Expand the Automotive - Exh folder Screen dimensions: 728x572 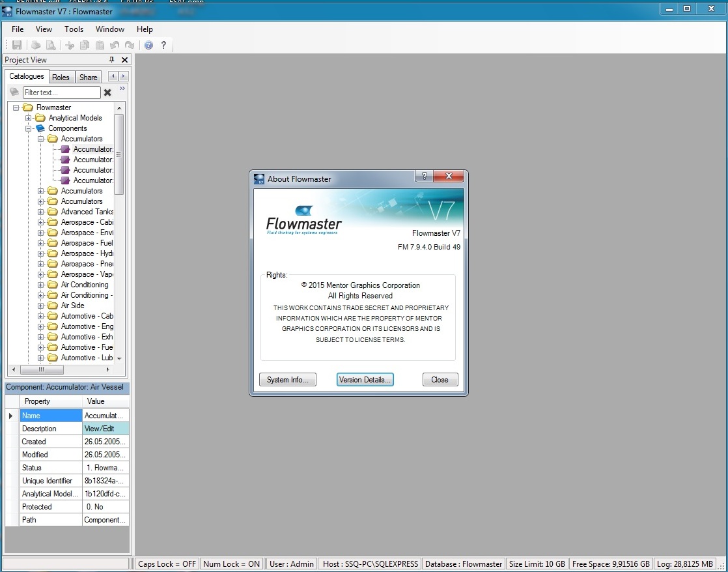(x=41, y=337)
